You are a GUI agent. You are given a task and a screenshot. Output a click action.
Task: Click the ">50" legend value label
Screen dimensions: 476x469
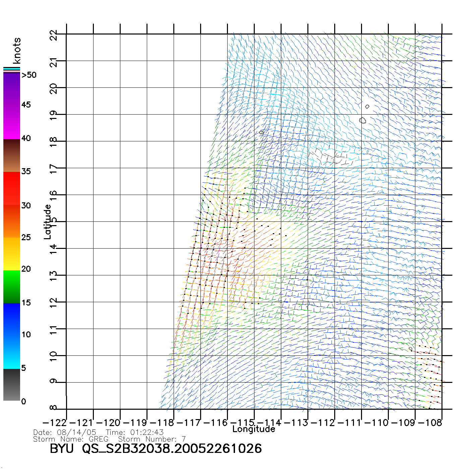pyautogui.click(x=29, y=75)
